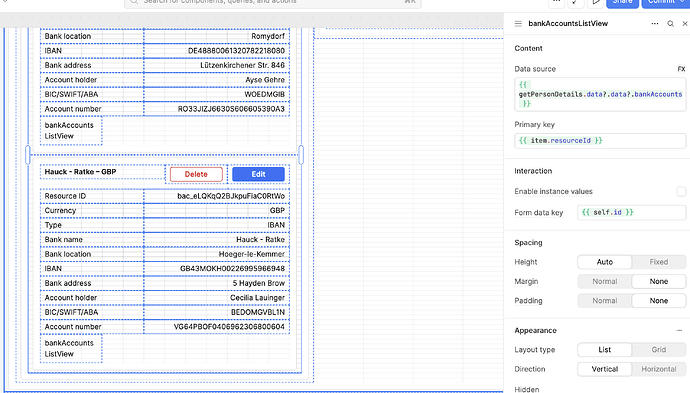690x393 pixels.
Task: Click the inspector search icon
Action: (x=670, y=24)
